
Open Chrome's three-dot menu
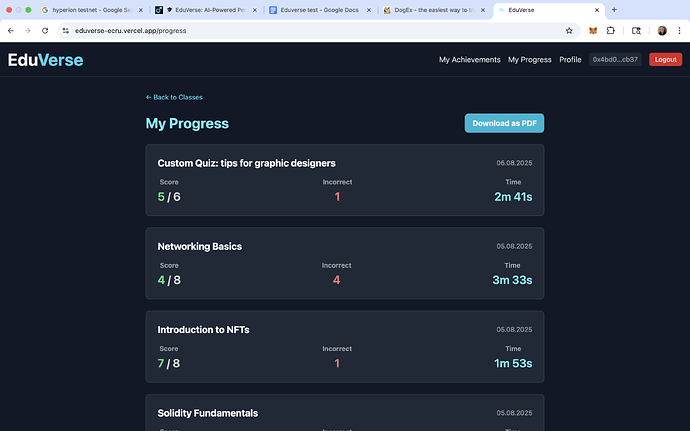tap(678, 31)
